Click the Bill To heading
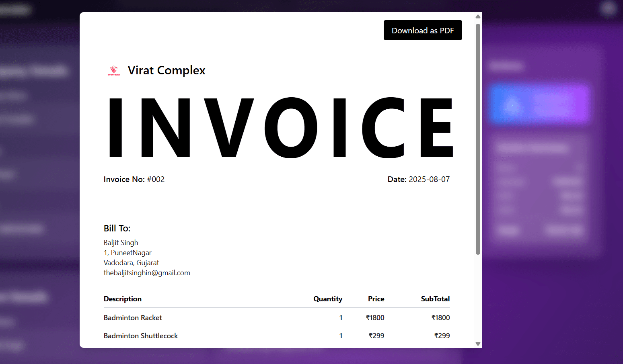This screenshot has width=623, height=364. (x=117, y=228)
